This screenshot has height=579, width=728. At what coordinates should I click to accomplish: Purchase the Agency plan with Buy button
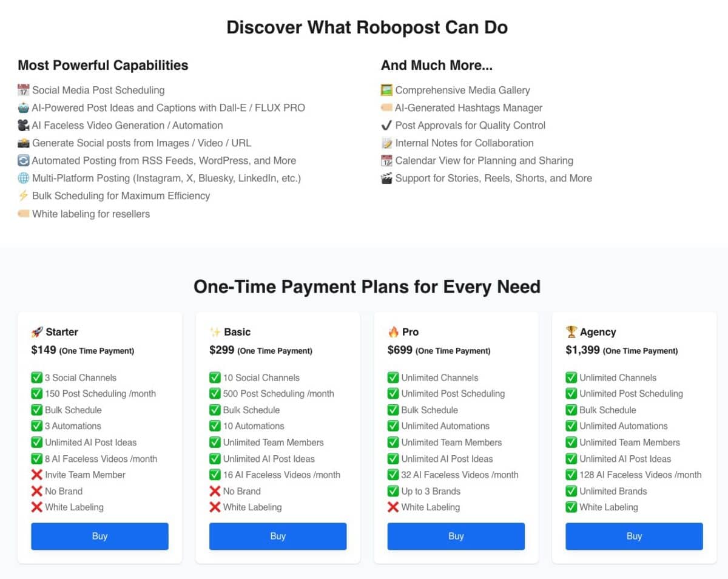[634, 536]
